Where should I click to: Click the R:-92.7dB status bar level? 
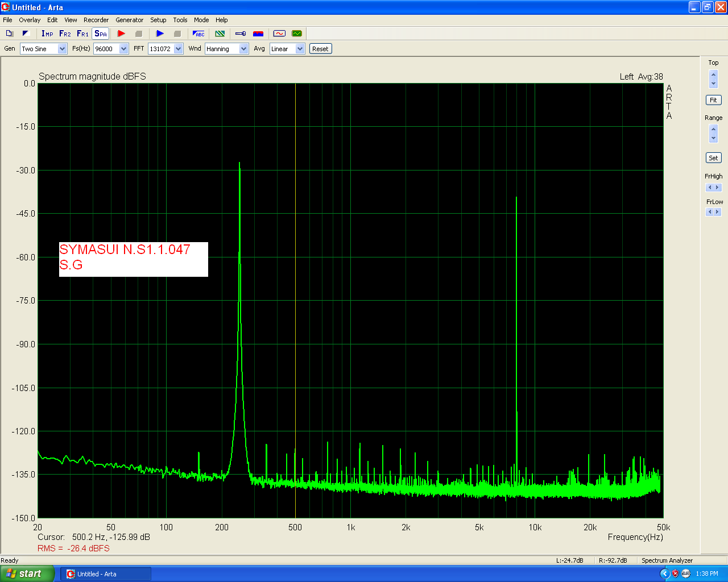613,560
